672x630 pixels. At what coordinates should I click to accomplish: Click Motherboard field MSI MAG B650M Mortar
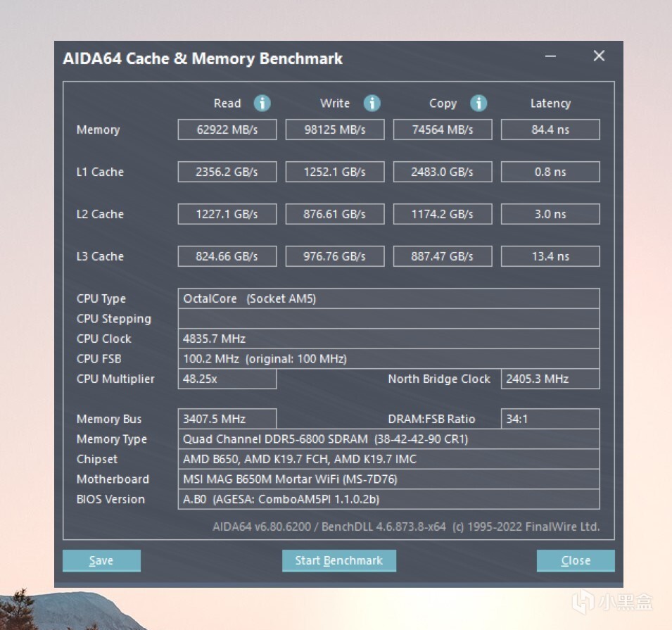388,479
